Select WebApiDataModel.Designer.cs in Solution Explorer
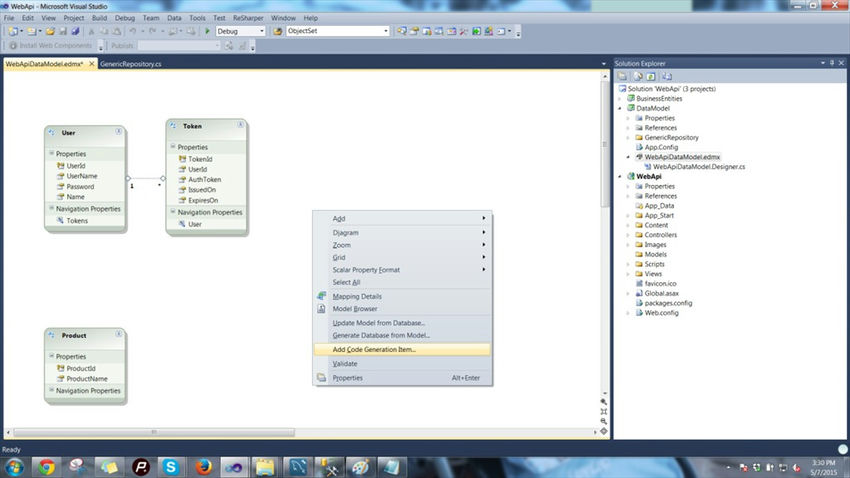This screenshot has height=478, width=850. pos(699,167)
